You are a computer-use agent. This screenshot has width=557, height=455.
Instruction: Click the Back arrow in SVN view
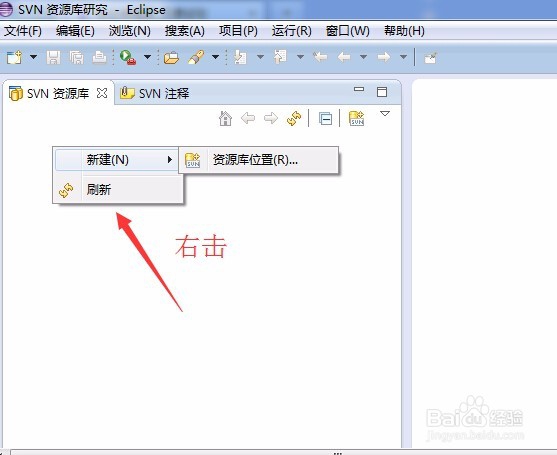(248, 118)
